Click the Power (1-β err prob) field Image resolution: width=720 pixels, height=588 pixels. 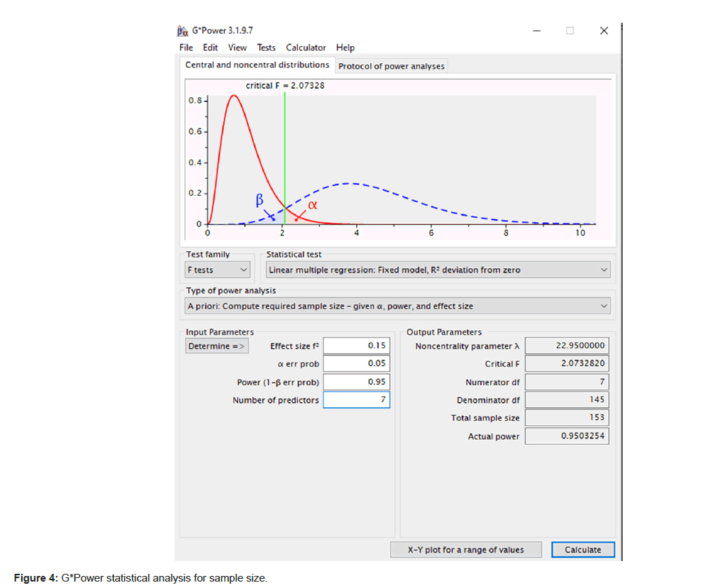pyautogui.click(x=356, y=382)
